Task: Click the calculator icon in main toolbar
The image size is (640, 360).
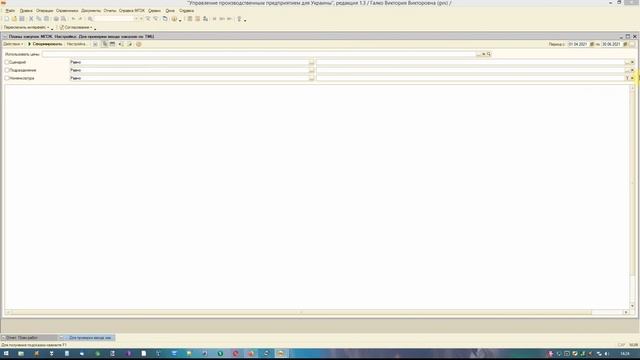Action: point(190,19)
